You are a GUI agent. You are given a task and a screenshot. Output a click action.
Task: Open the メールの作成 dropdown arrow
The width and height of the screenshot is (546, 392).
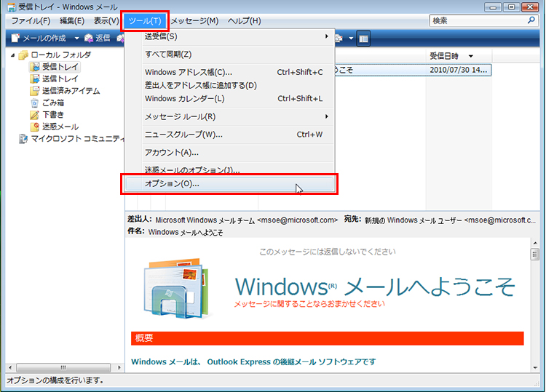(76, 38)
